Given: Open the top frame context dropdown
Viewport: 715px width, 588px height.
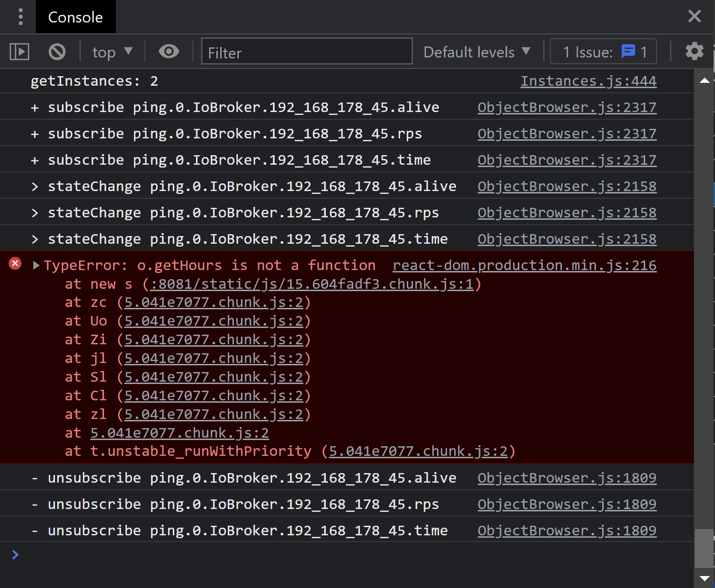Looking at the screenshot, I should tap(112, 51).
